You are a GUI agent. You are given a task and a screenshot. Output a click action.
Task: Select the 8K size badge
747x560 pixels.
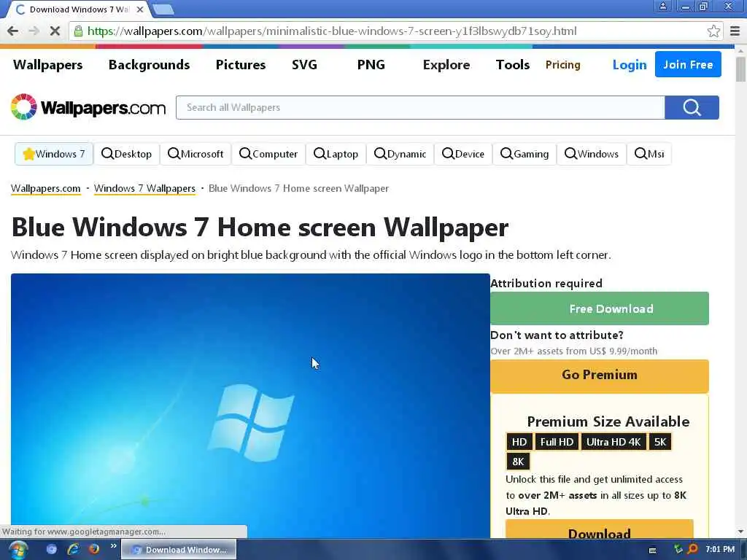518,462
